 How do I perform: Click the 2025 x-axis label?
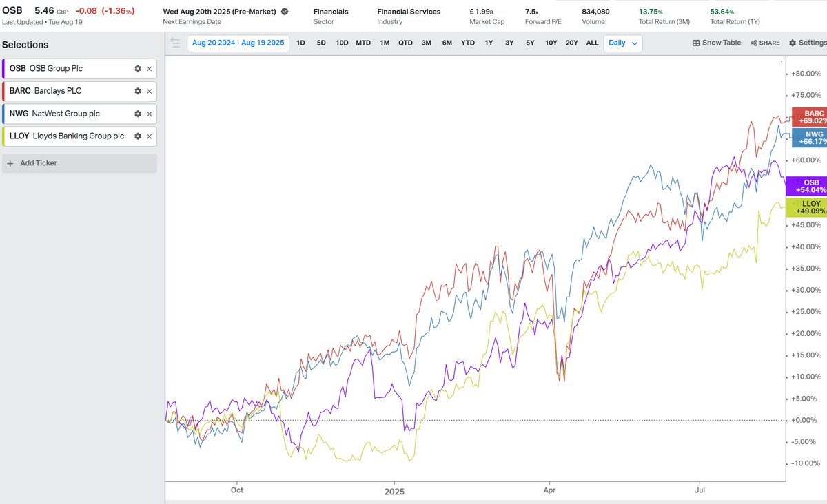(395, 491)
